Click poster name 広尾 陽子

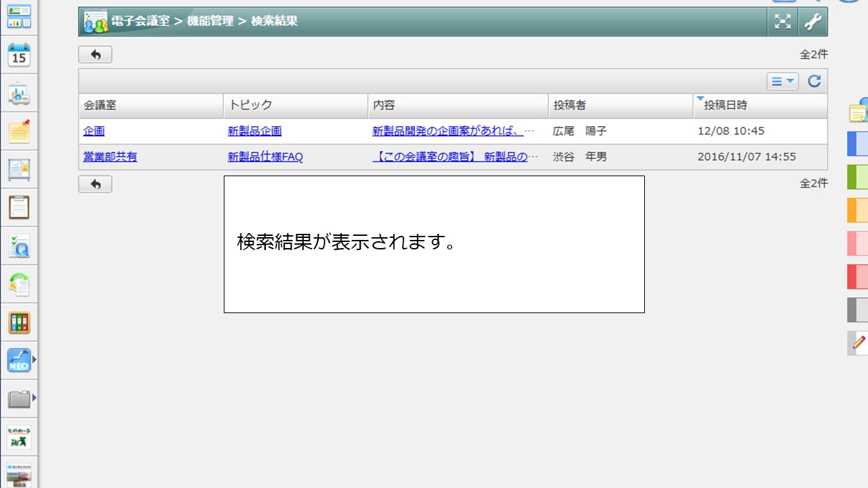coord(580,131)
